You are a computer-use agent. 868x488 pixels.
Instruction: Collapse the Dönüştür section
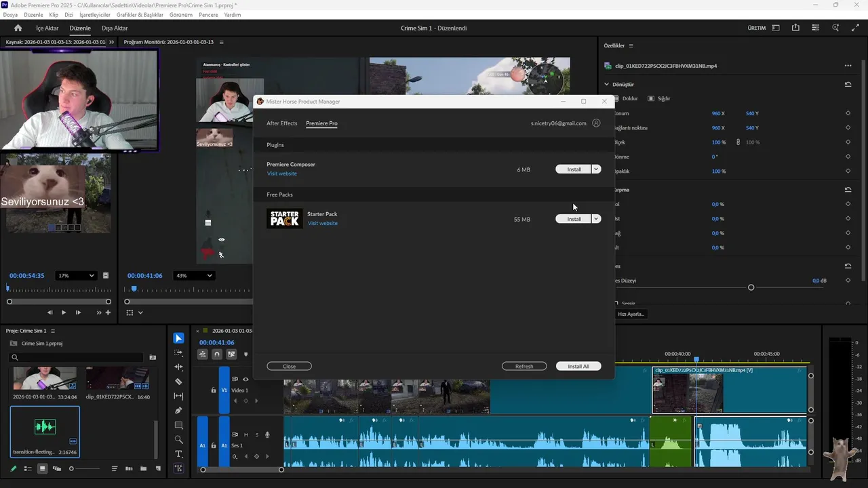607,85
